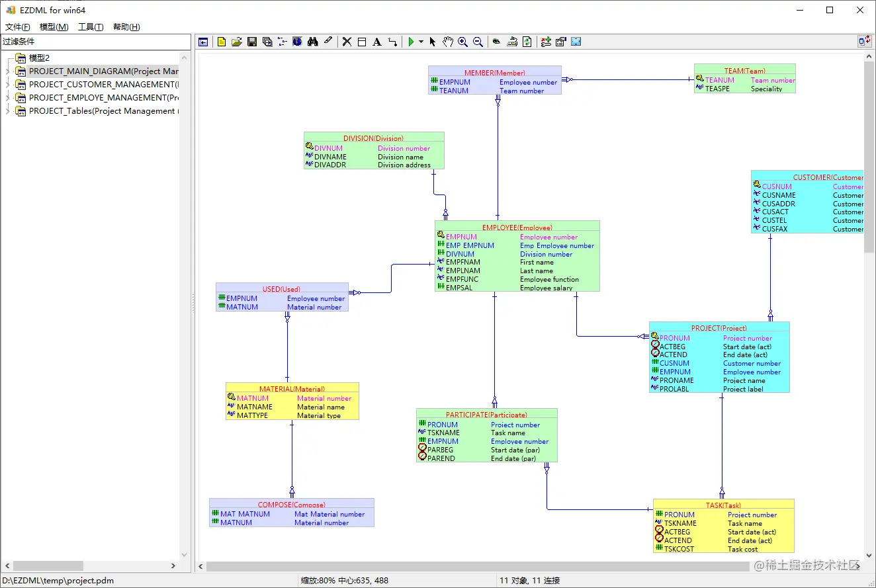Viewport: 876px width, 588px height.
Task: Expand the PROJECT_CUSTOMER_MANAGEMENT tree node
Action: point(7,85)
